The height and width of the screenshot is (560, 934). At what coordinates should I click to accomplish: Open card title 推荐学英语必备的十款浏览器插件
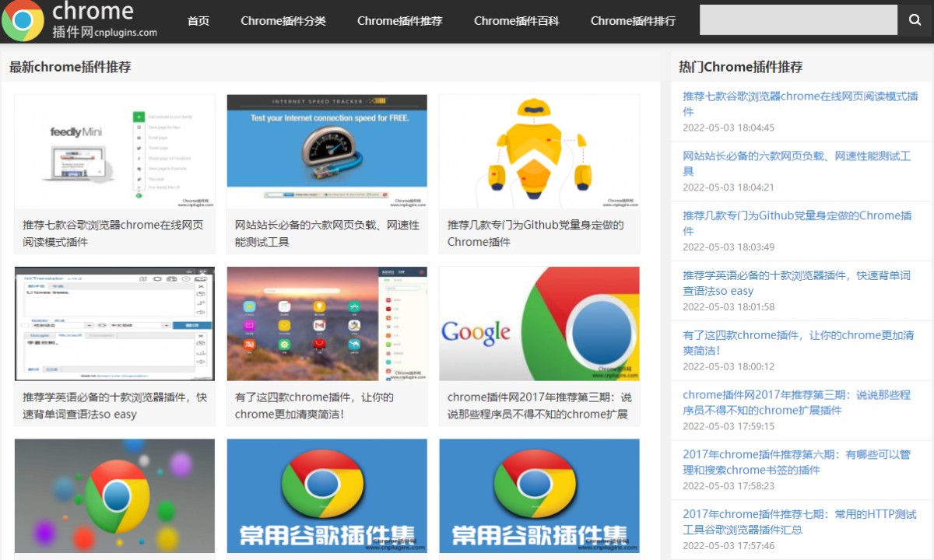[x=115, y=406]
